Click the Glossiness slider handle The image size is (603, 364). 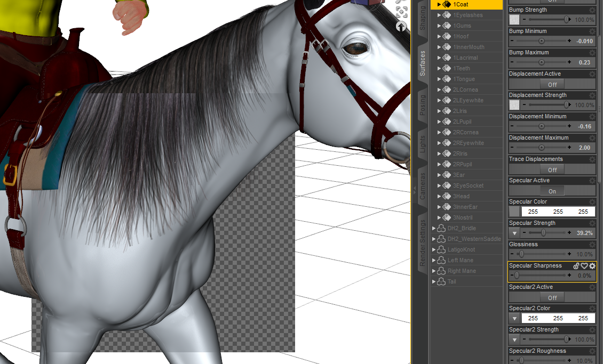pos(521,254)
